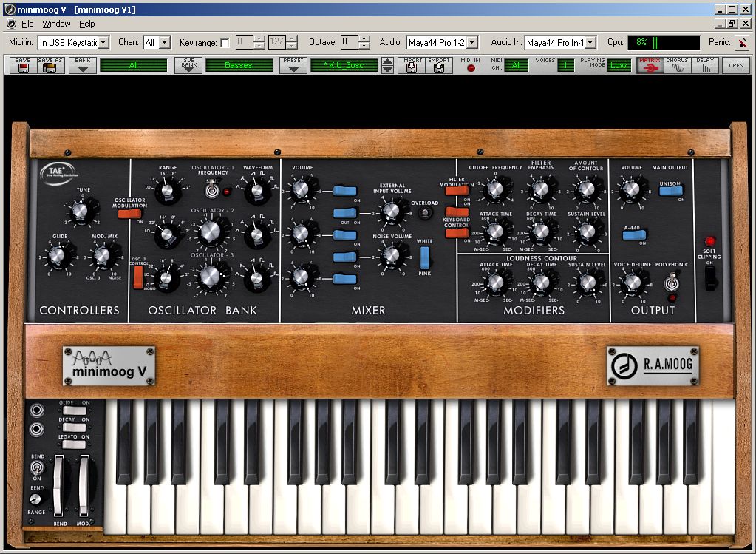Click the pitch Bend wheel

tap(59, 485)
